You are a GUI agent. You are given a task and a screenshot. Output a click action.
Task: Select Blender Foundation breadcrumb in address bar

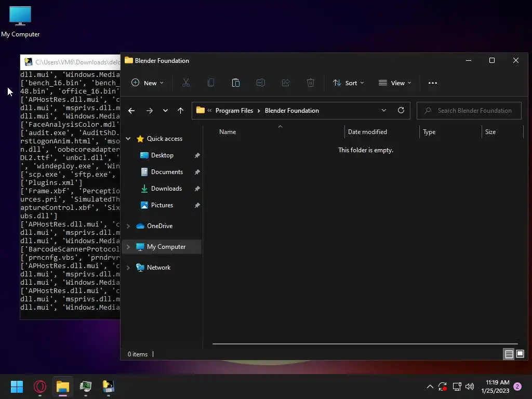click(x=292, y=111)
